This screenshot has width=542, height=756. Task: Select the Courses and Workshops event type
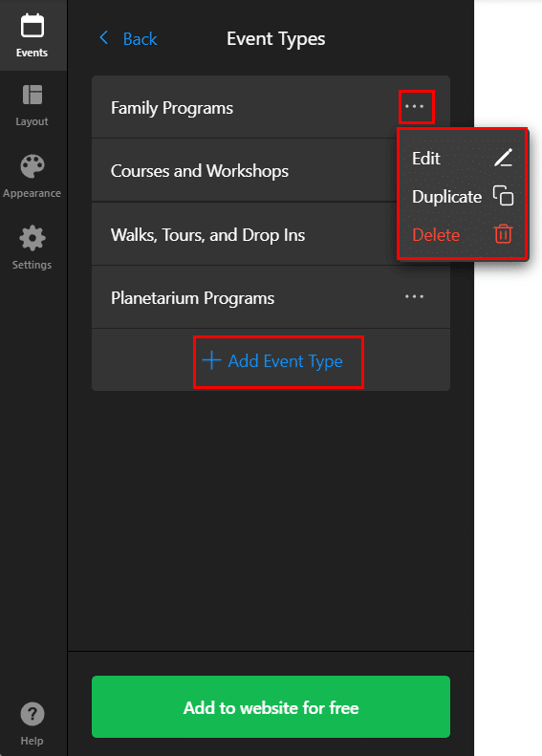coord(244,170)
